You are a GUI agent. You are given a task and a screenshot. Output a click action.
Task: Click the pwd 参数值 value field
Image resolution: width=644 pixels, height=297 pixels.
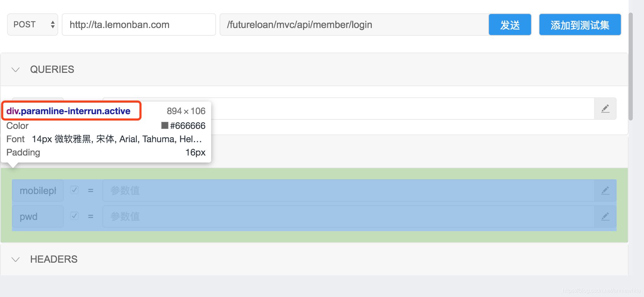tap(349, 216)
